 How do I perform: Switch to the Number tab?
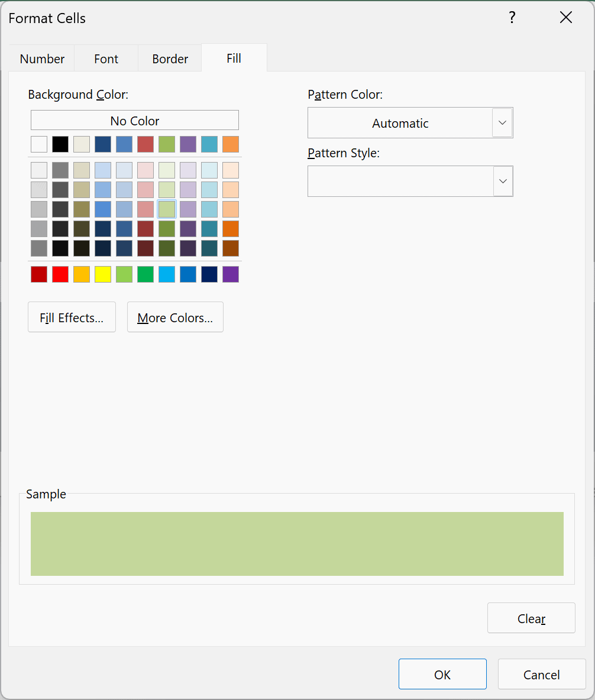(x=42, y=59)
